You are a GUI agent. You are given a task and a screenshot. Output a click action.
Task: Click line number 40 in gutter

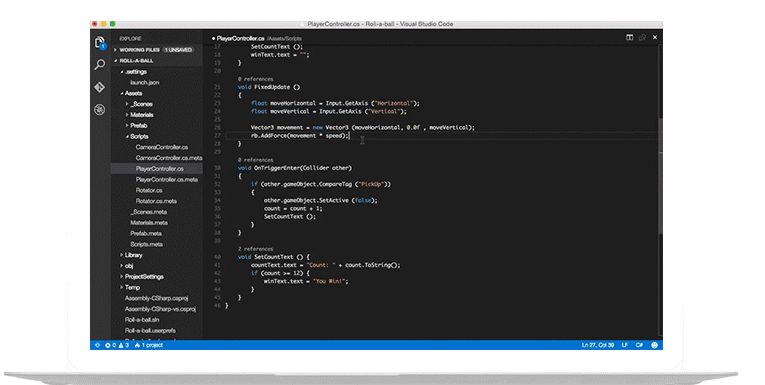point(217,257)
